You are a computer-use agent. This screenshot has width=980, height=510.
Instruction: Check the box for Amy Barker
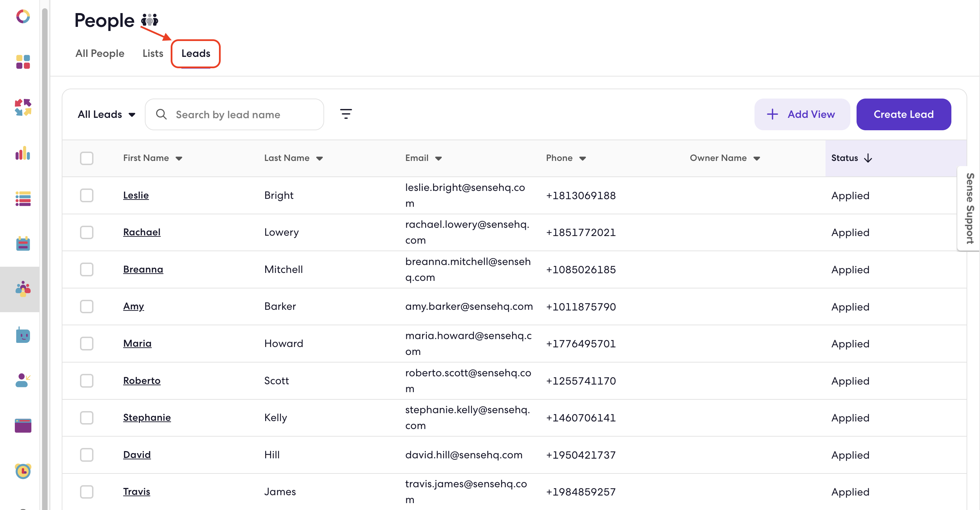tap(87, 307)
